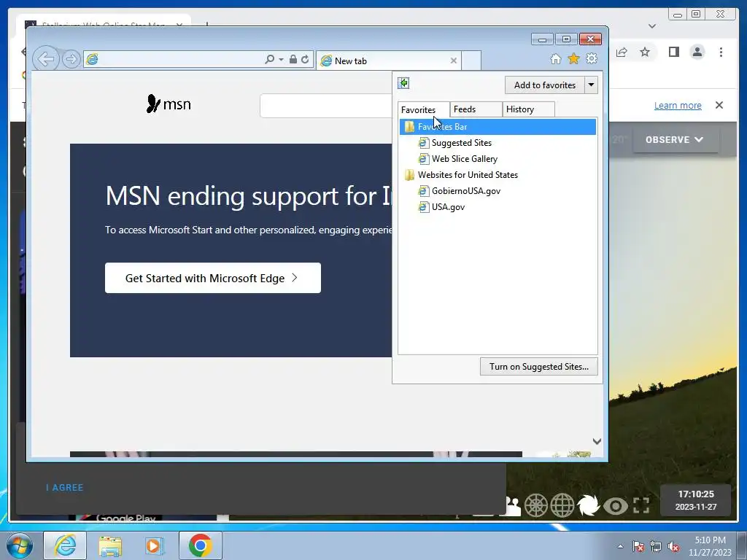The height and width of the screenshot is (560, 747).
Task: Expand Chrome tab search chevron
Action: (x=652, y=26)
